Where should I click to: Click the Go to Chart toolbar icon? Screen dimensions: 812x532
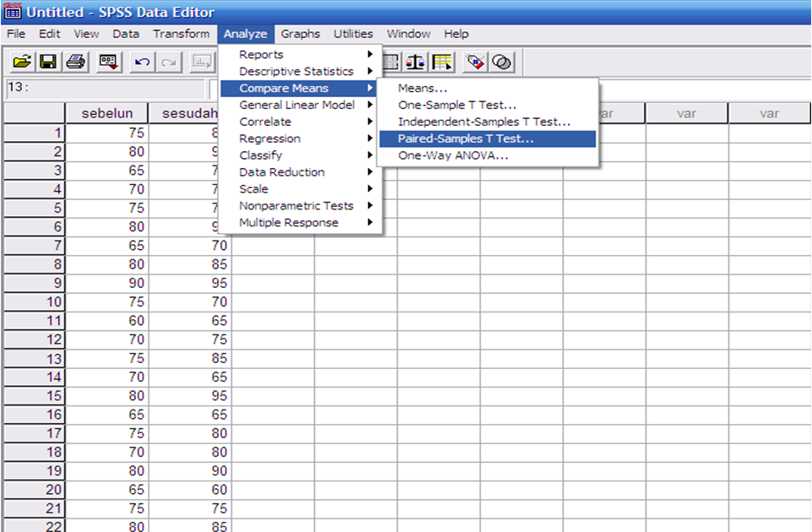click(x=202, y=62)
